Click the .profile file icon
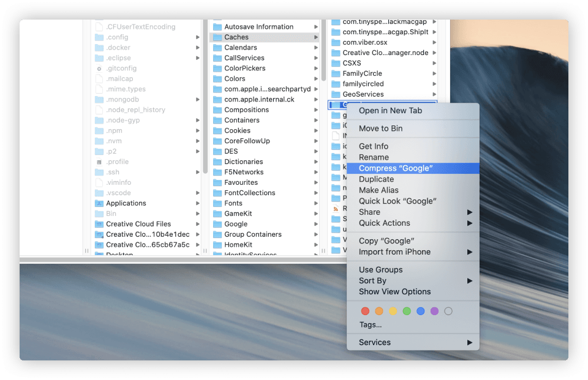 [99, 162]
